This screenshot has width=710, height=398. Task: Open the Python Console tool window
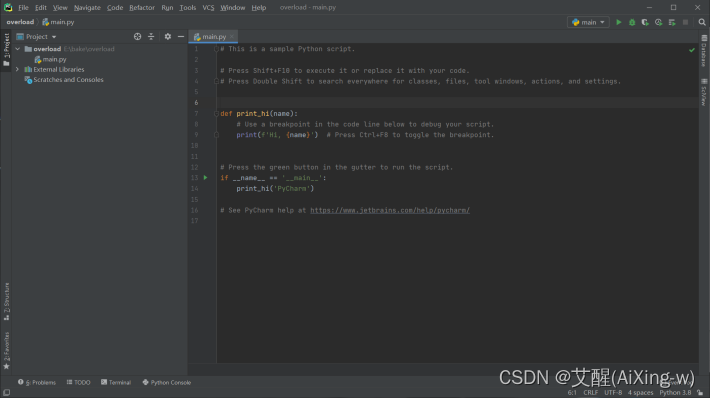point(167,383)
